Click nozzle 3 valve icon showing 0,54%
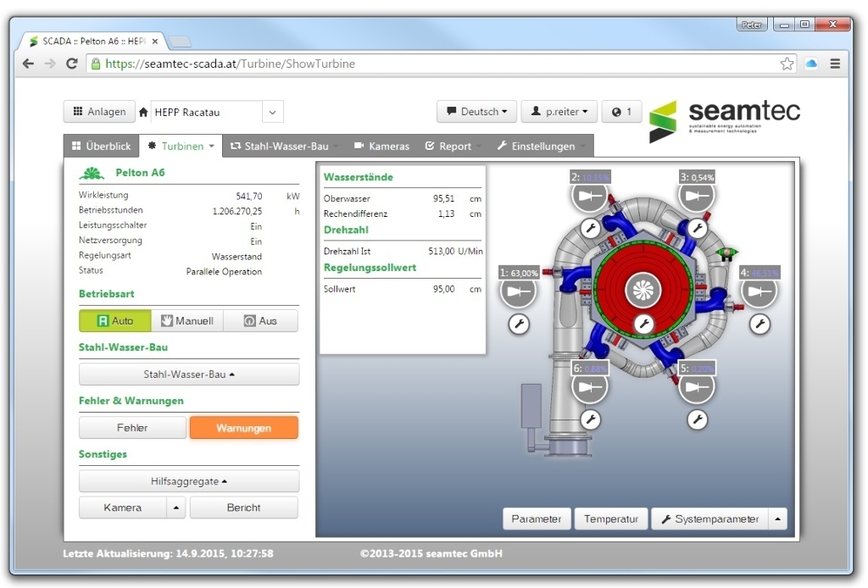Image resolution: width=868 pixels, height=588 pixels. click(x=697, y=197)
